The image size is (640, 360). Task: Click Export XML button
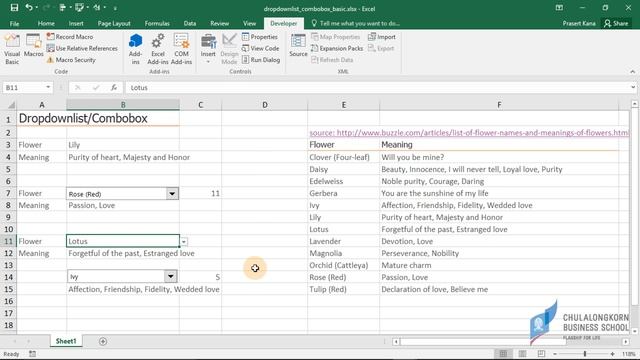pyautogui.click(x=381, y=48)
